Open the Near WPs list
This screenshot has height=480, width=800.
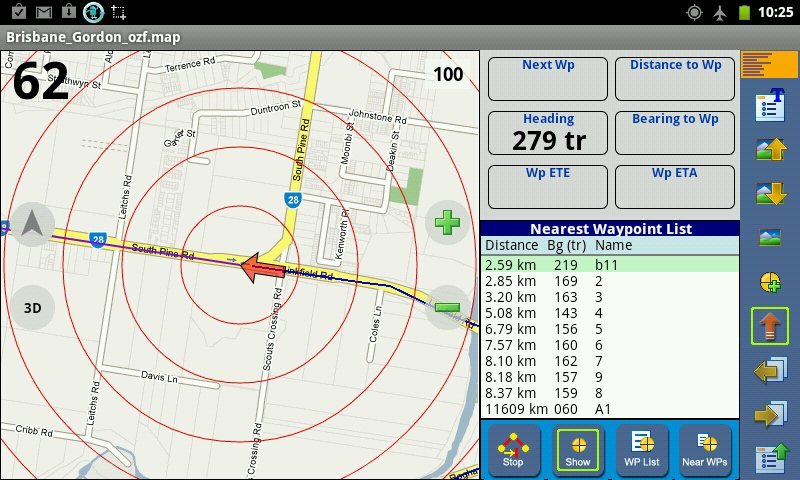tap(705, 449)
